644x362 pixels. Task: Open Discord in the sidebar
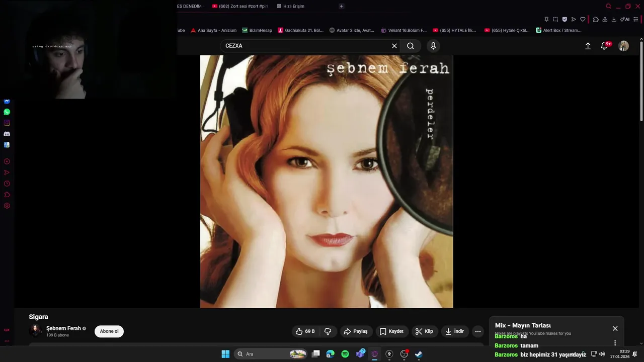(x=7, y=134)
